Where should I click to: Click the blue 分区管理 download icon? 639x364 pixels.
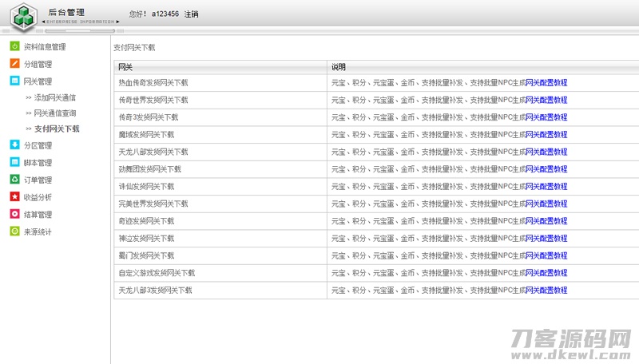click(x=14, y=145)
